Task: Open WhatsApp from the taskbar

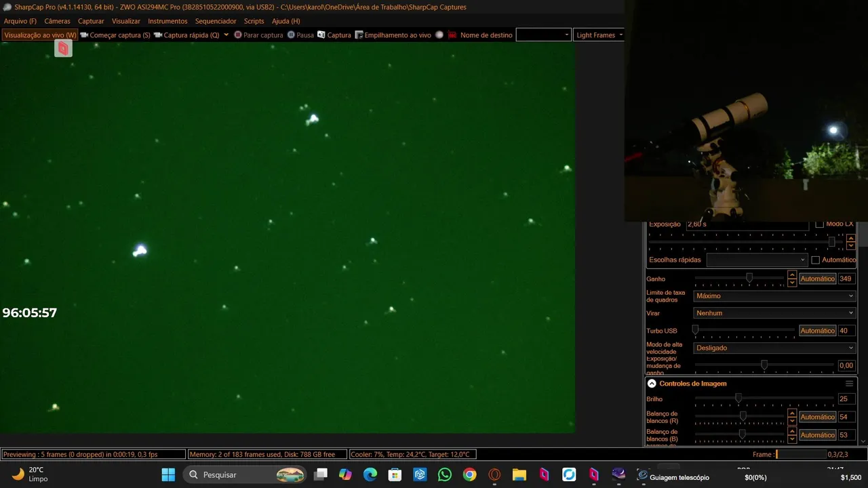Action: (x=445, y=474)
